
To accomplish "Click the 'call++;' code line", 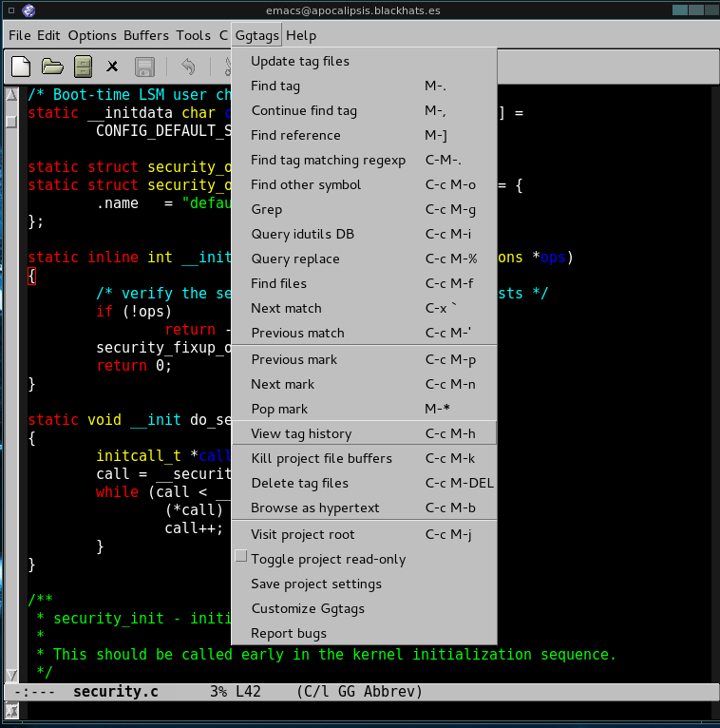I will [194, 528].
